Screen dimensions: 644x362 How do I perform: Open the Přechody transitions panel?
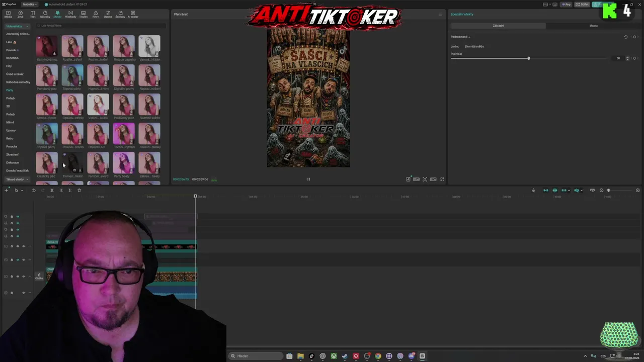[70, 14]
